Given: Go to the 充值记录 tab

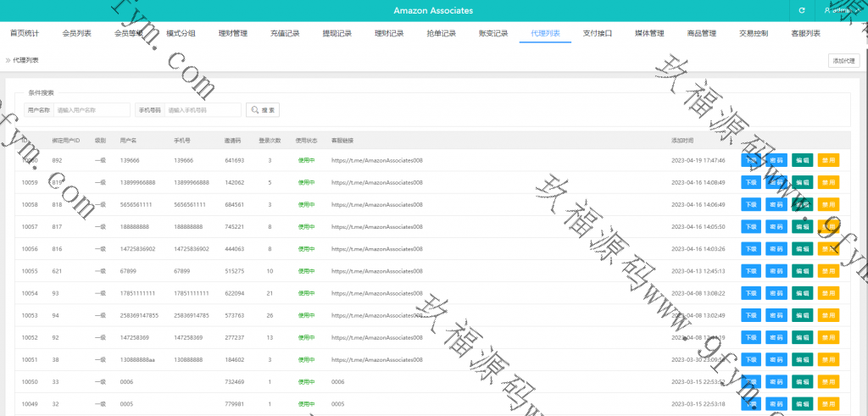Looking at the screenshot, I should coord(285,34).
